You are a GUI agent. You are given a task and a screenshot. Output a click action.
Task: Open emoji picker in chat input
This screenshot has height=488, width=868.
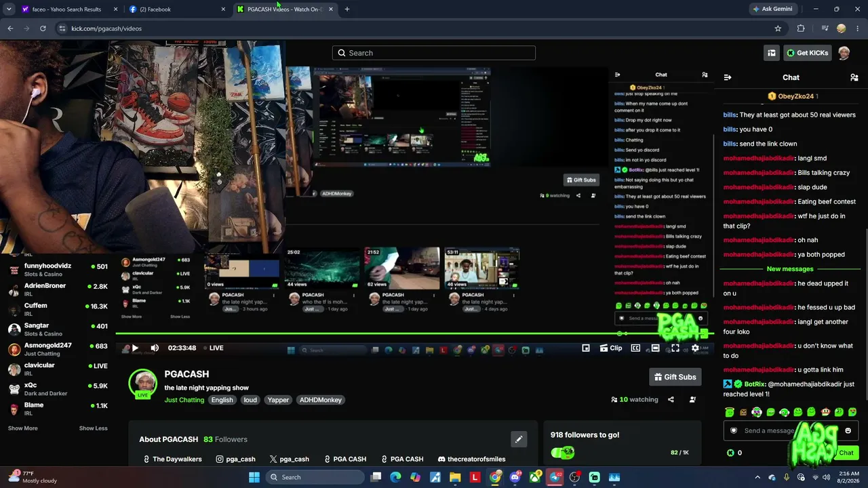(x=848, y=430)
